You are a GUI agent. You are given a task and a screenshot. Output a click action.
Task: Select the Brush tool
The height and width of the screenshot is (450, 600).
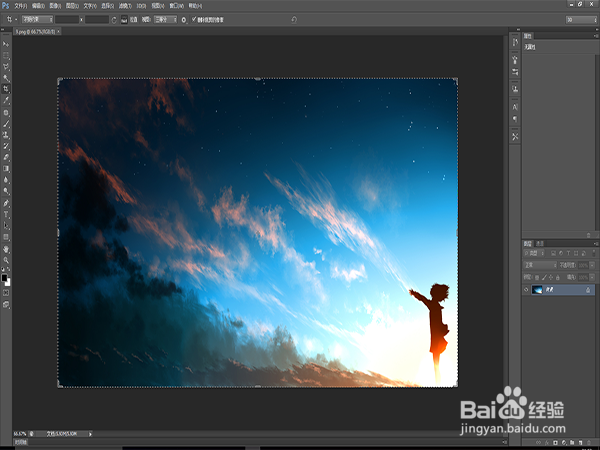pyautogui.click(x=6, y=124)
